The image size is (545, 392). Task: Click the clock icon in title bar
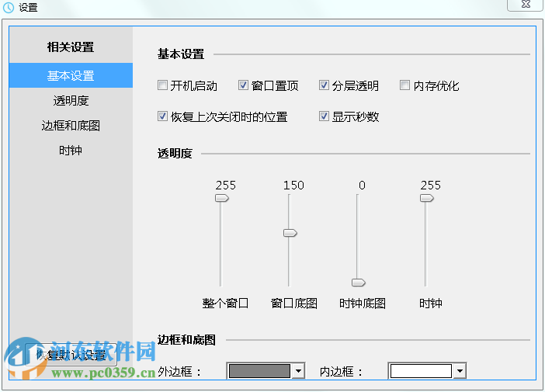pyautogui.click(x=8, y=7)
